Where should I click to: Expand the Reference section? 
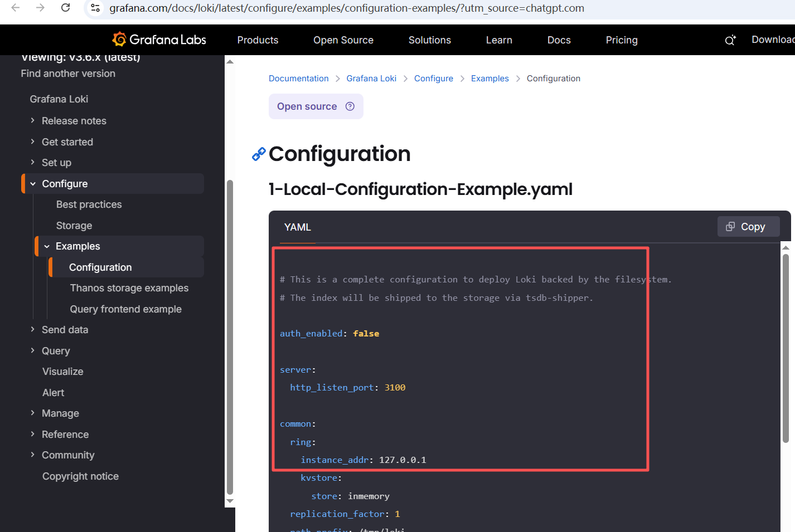click(x=32, y=434)
